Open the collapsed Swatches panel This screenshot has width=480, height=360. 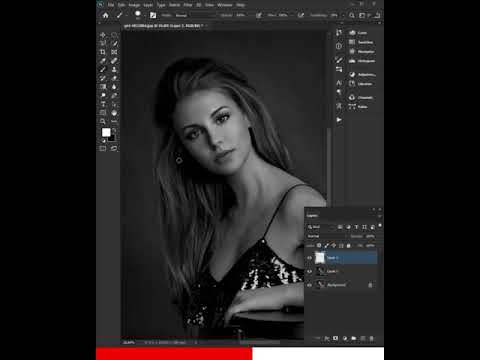pyautogui.click(x=362, y=42)
